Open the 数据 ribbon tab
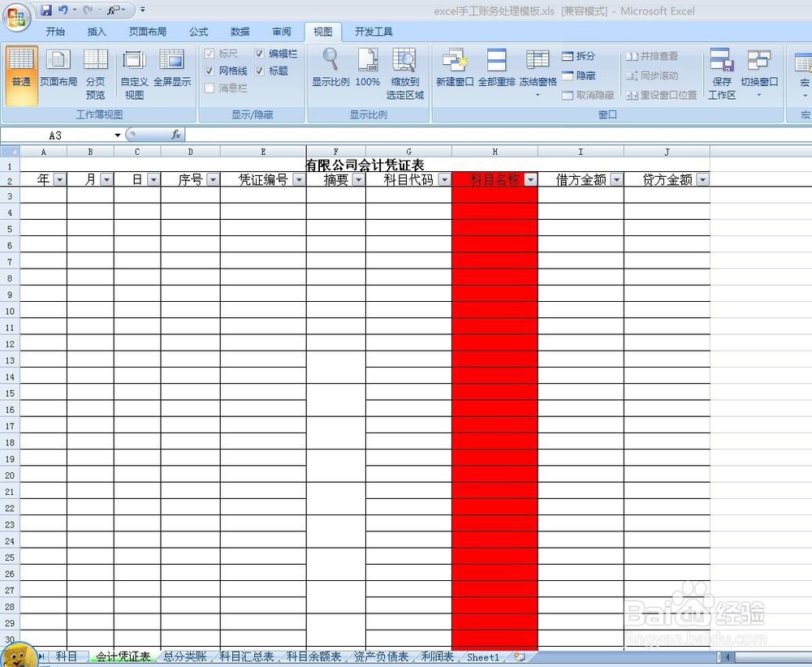Viewport: 812px width, 667px height. click(x=240, y=32)
